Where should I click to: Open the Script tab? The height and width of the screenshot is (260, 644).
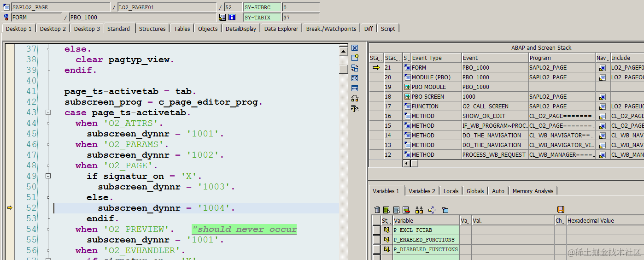pyautogui.click(x=388, y=29)
